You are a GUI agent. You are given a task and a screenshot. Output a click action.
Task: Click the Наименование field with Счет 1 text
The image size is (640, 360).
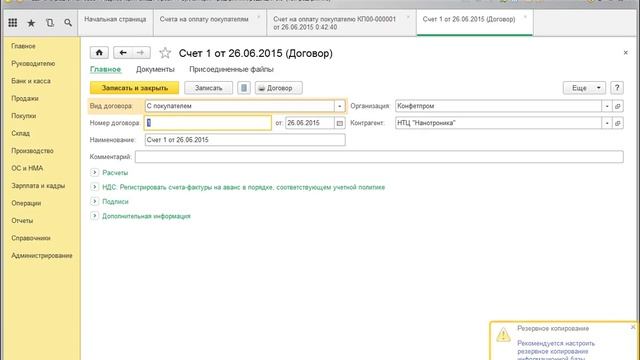(245, 140)
